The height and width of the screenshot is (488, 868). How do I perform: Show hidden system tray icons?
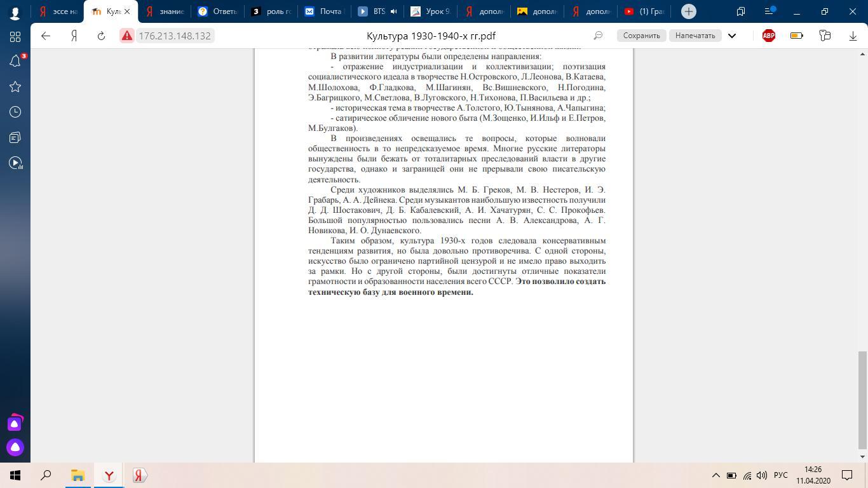[x=715, y=475]
